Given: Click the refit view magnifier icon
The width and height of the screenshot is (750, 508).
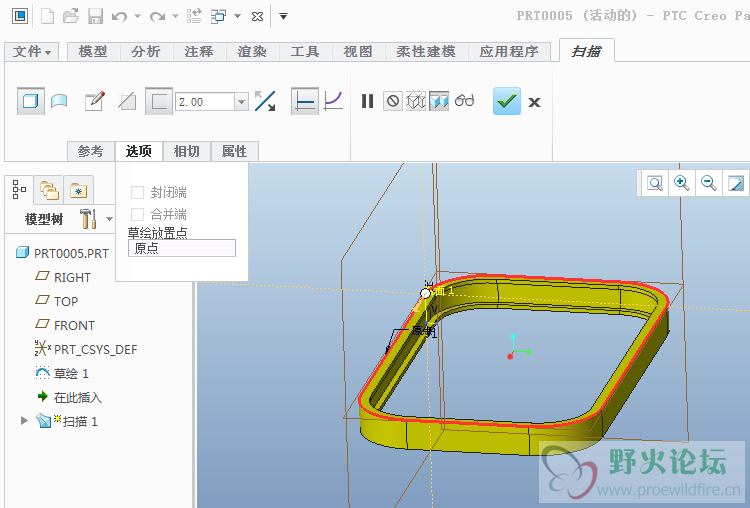Looking at the screenshot, I should (x=655, y=183).
